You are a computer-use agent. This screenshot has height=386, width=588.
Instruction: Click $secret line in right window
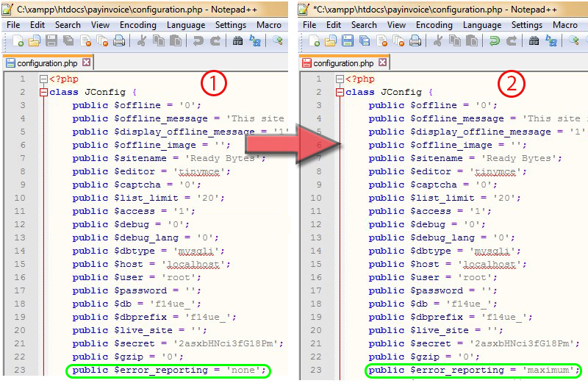(x=474, y=343)
